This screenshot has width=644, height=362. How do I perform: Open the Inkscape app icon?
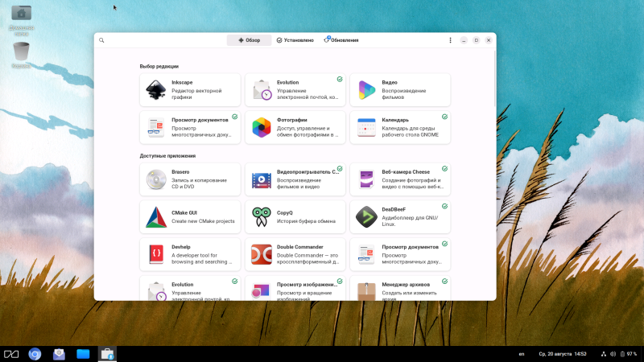[156, 90]
